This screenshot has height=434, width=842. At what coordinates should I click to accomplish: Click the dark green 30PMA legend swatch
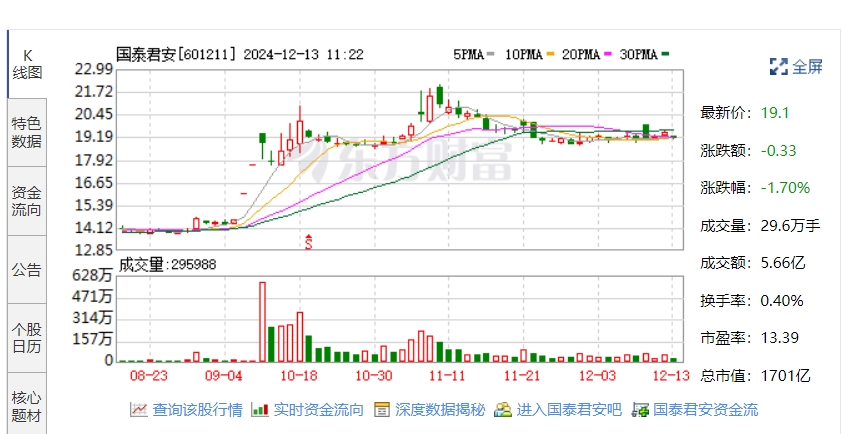666,54
